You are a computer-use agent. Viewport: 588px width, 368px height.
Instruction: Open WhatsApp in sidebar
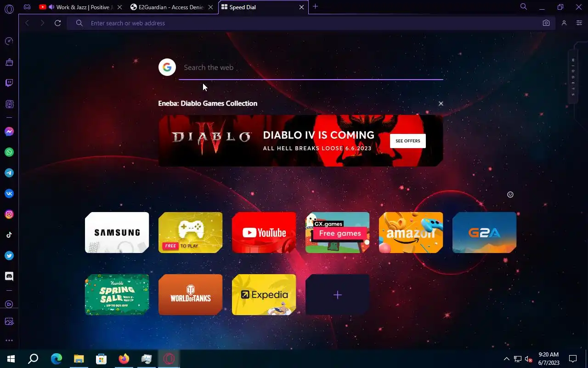tap(9, 152)
